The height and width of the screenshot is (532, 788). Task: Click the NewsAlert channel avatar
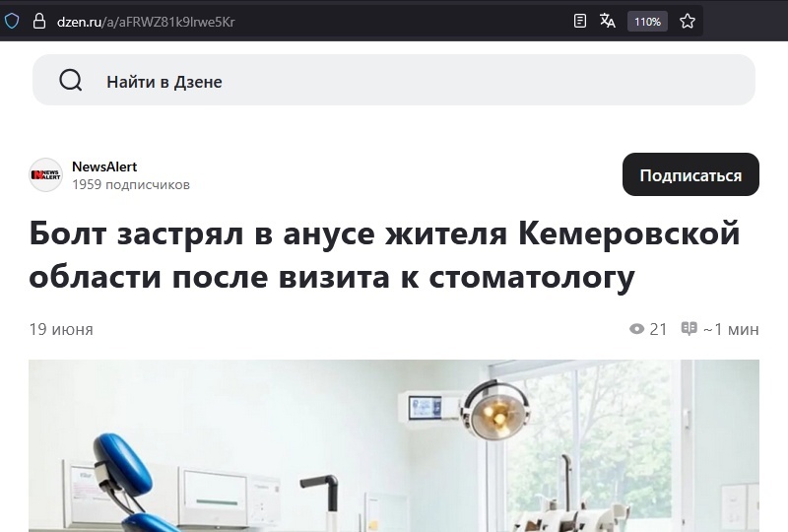coord(45,175)
